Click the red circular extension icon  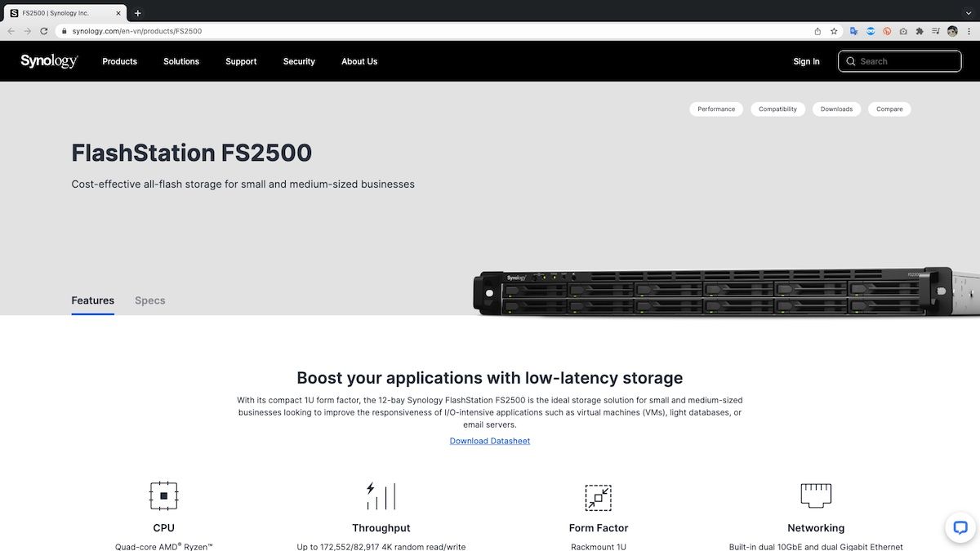pos(887,31)
